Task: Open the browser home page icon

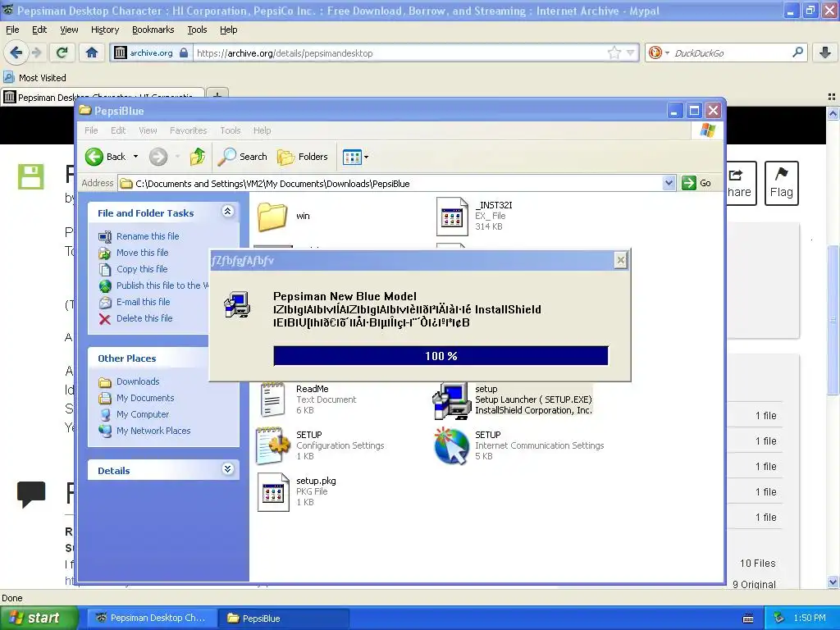Action: click(92, 52)
